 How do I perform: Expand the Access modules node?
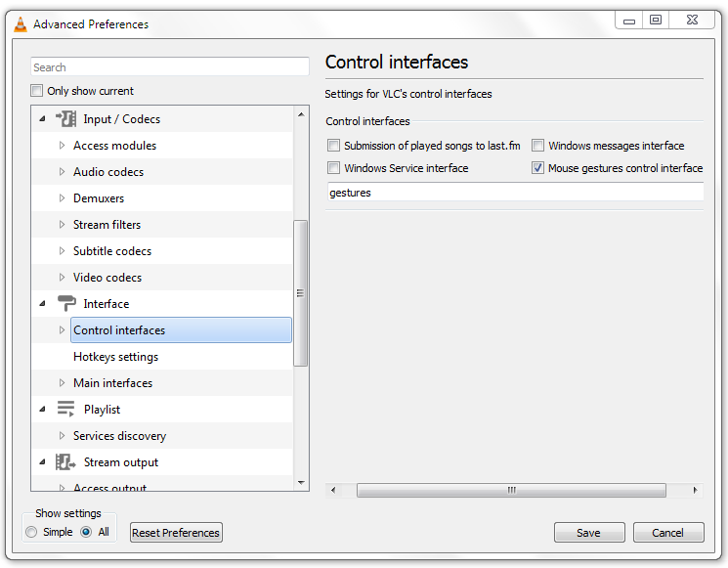pos(62,146)
